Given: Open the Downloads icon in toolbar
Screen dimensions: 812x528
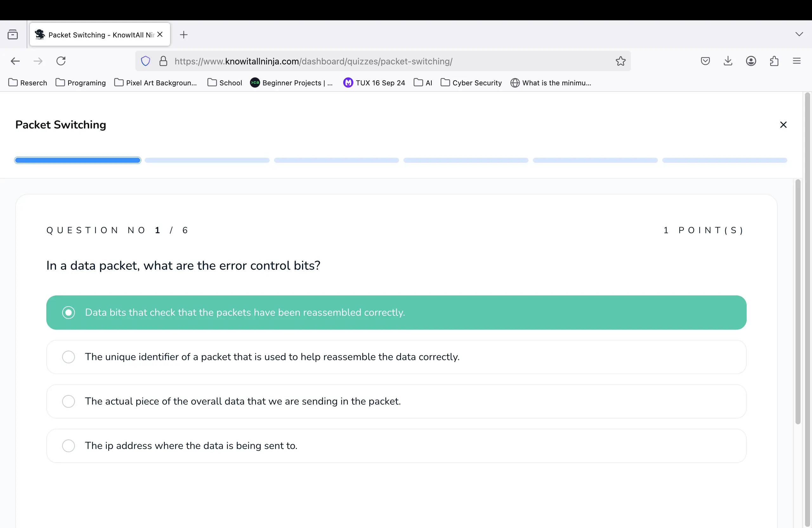Looking at the screenshot, I should click(x=728, y=61).
